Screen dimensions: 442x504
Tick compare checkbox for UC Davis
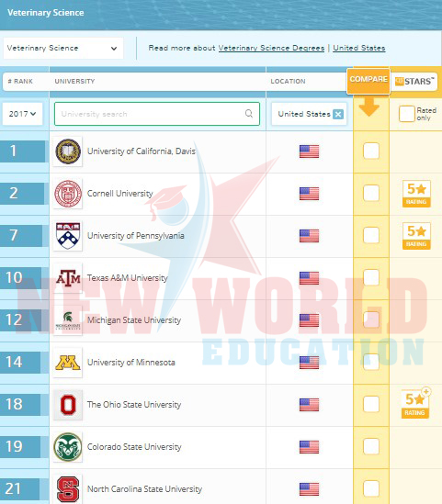tap(371, 151)
